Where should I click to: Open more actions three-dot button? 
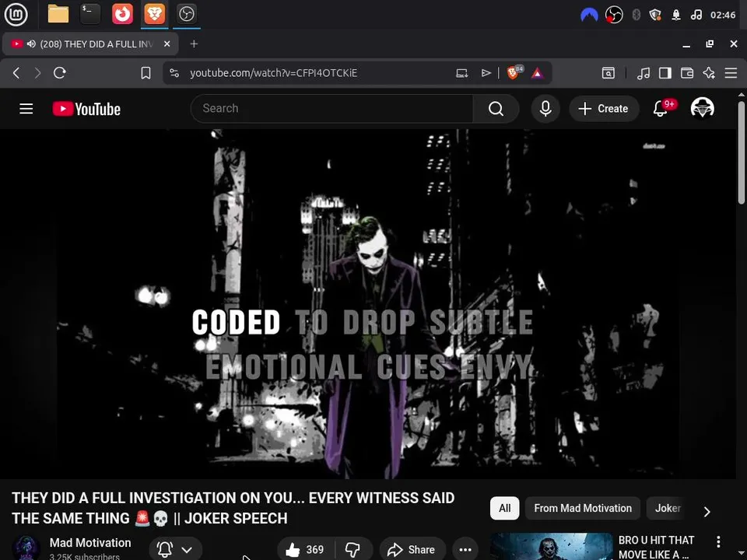(x=465, y=550)
